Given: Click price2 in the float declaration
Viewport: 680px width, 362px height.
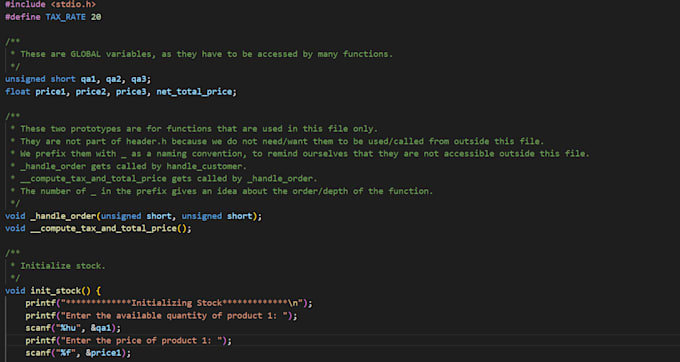Looking at the screenshot, I should point(91,92).
